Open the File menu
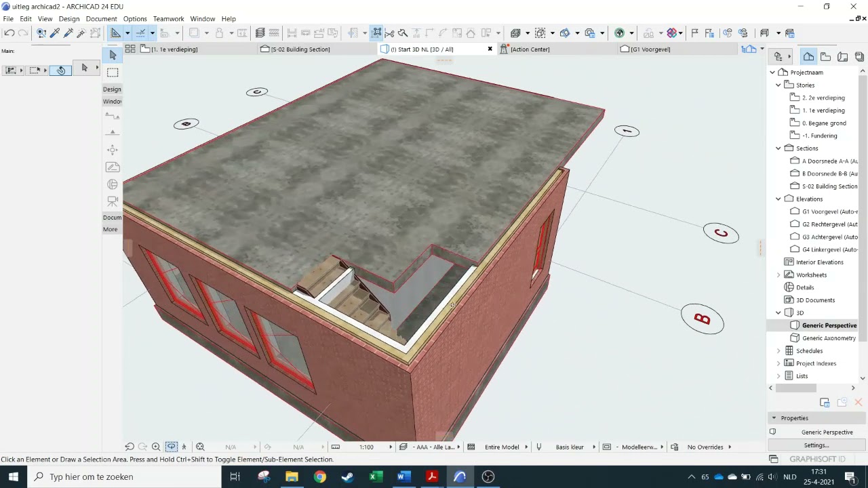 pyautogui.click(x=8, y=19)
